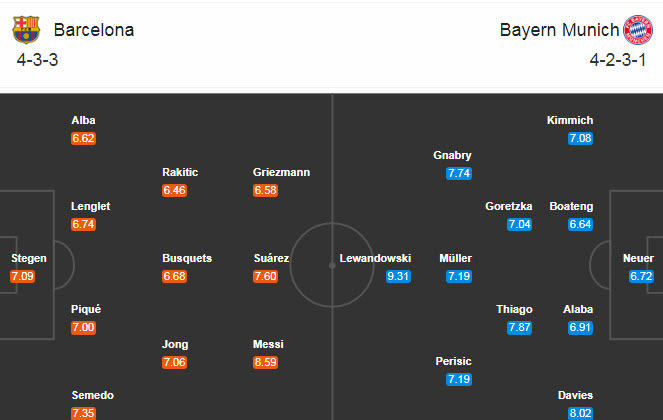Screen dimensions: 663x420
Task: Select player Thiago on the pitch
Action: 515,309
